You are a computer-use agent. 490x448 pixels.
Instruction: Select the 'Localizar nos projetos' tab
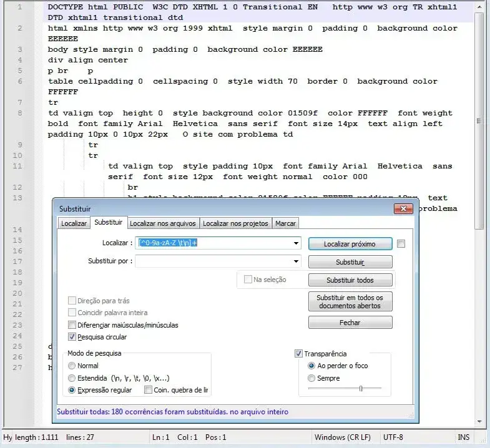235,223
